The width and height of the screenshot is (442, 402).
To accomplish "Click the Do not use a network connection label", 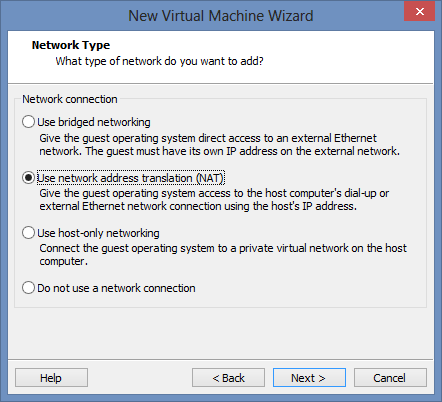I will (x=116, y=288).
